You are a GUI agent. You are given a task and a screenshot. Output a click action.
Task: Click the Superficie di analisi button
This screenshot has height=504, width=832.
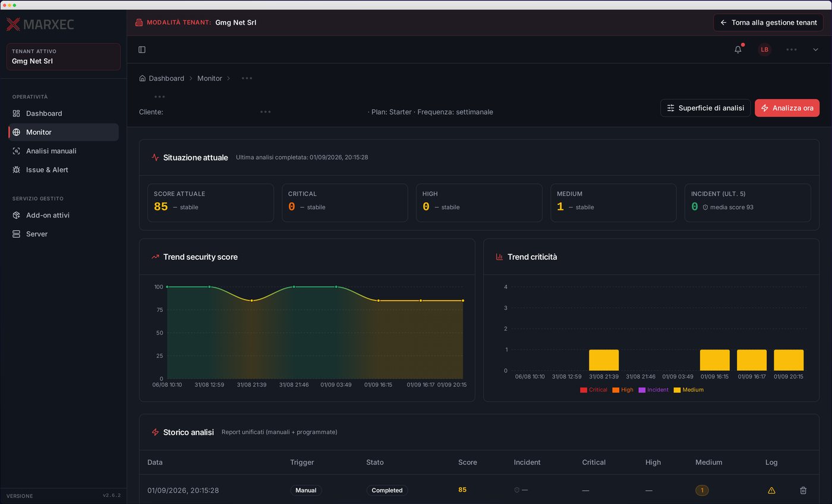tap(705, 108)
